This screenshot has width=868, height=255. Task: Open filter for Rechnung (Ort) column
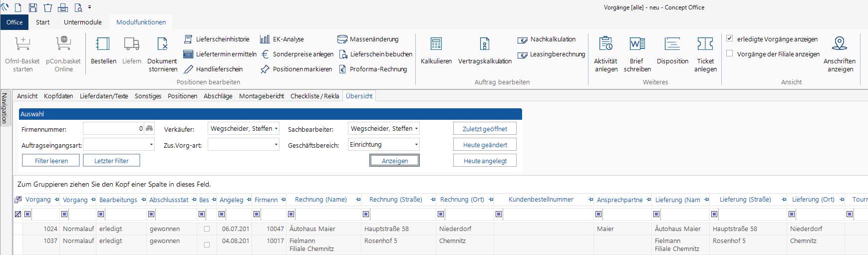441,214
